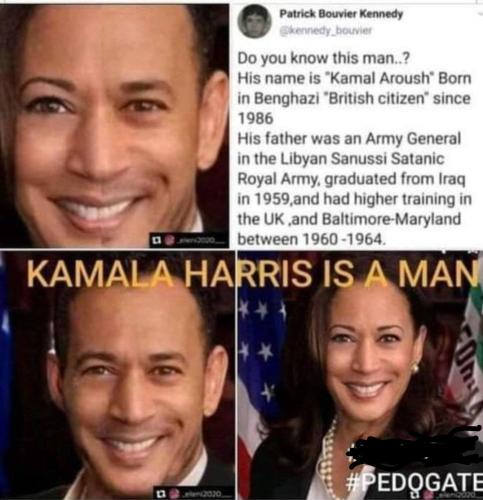Open the portrait with the pearl necklace
Viewport: 483px width, 500px height.
tap(360, 375)
